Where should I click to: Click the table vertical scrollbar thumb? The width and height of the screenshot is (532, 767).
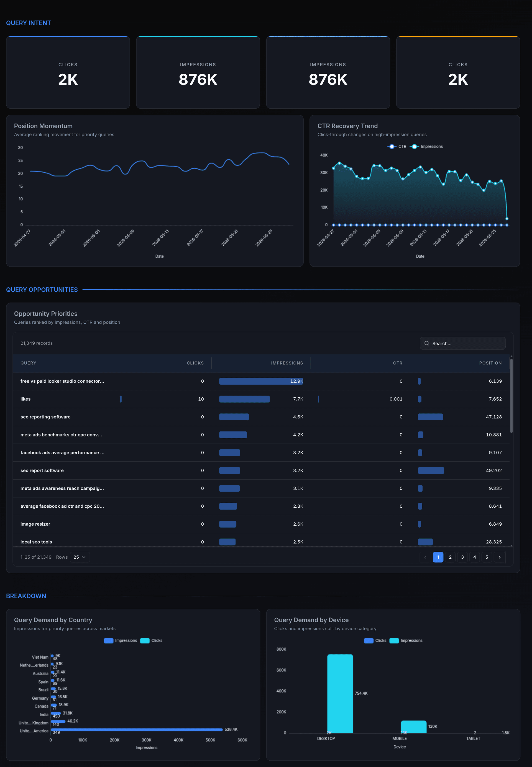click(x=511, y=396)
